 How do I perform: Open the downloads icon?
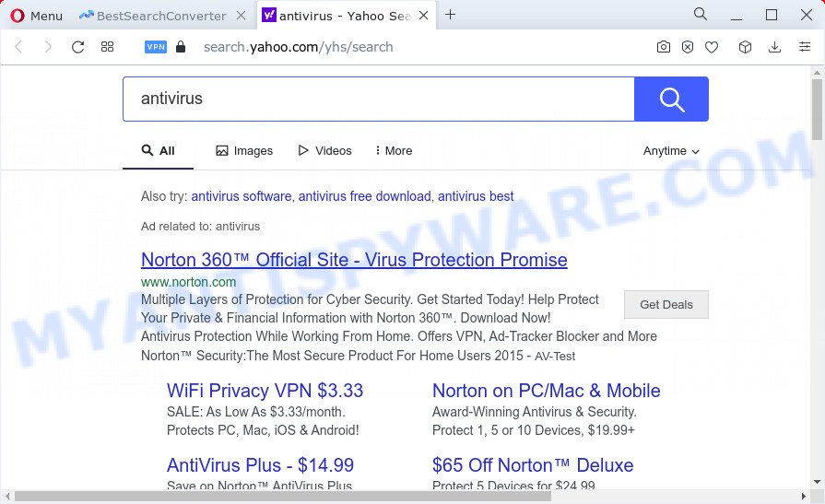(x=774, y=47)
